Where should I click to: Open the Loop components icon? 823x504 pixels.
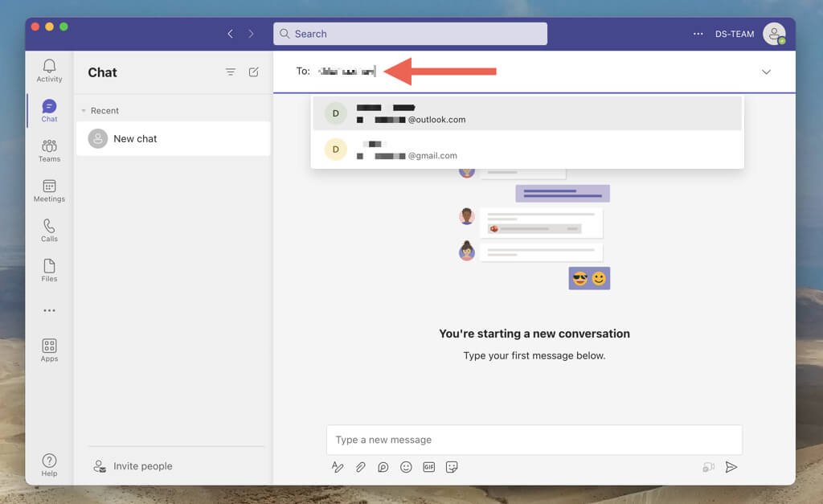[x=383, y=467]
